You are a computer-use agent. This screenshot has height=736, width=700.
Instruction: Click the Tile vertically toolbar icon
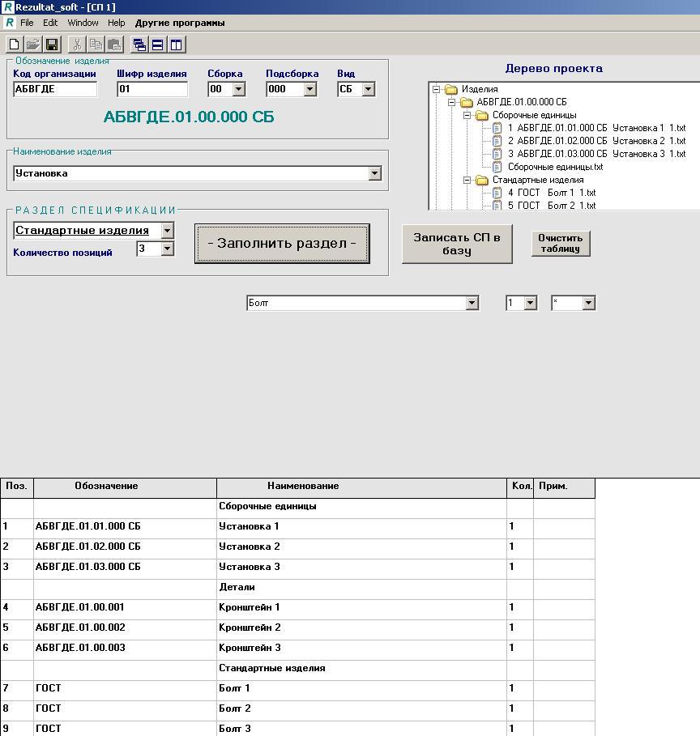177,45
